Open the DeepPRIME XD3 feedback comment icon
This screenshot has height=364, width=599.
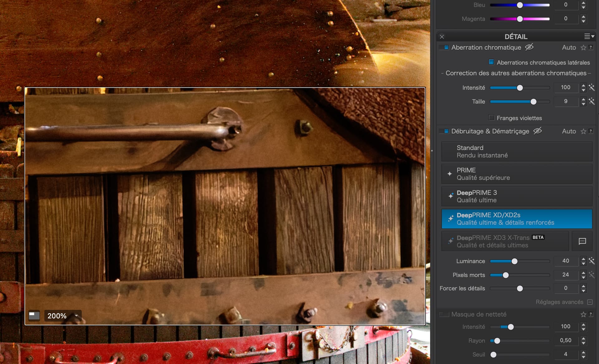pyautogui.click(x=582, y=241)
